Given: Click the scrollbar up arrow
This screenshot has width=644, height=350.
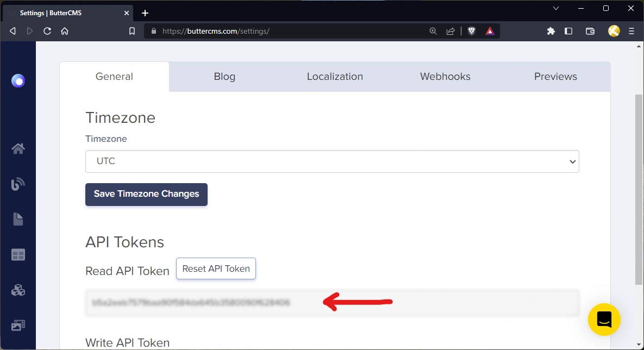Looking at the screenshot, I should click(x=639, y=46).
